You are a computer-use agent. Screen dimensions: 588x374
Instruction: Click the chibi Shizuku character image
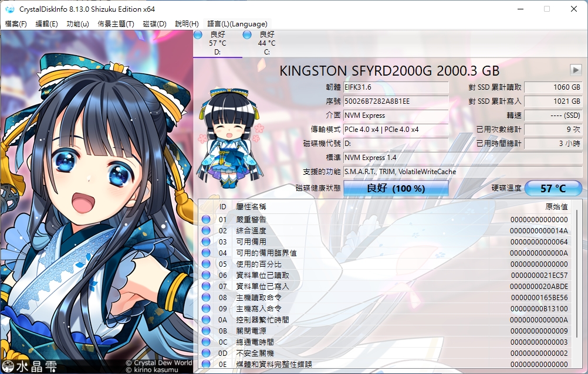(x=231, y=138)
